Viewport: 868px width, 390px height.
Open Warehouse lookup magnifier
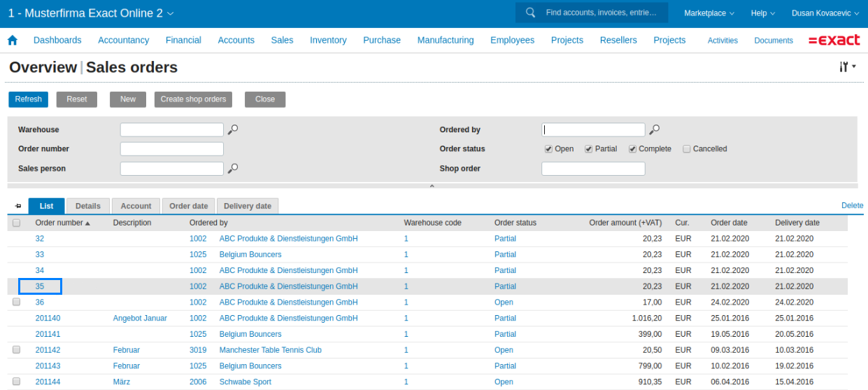pos(233,130)
